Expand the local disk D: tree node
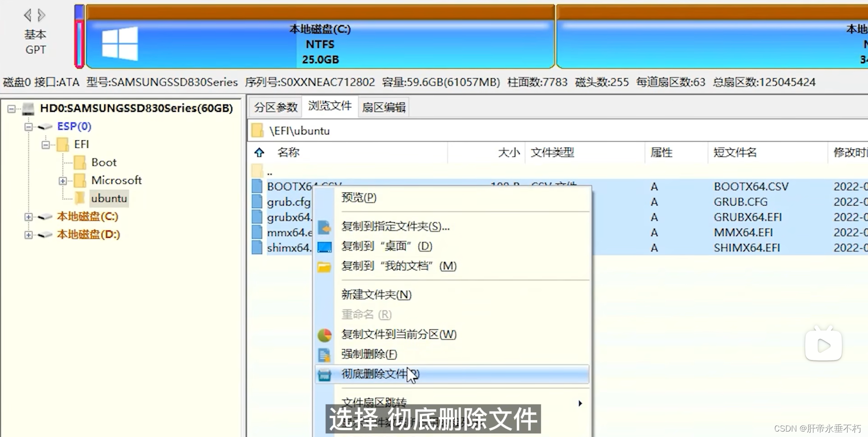The height and width of the screenshot is (437, 868). (x=29, y=235)
